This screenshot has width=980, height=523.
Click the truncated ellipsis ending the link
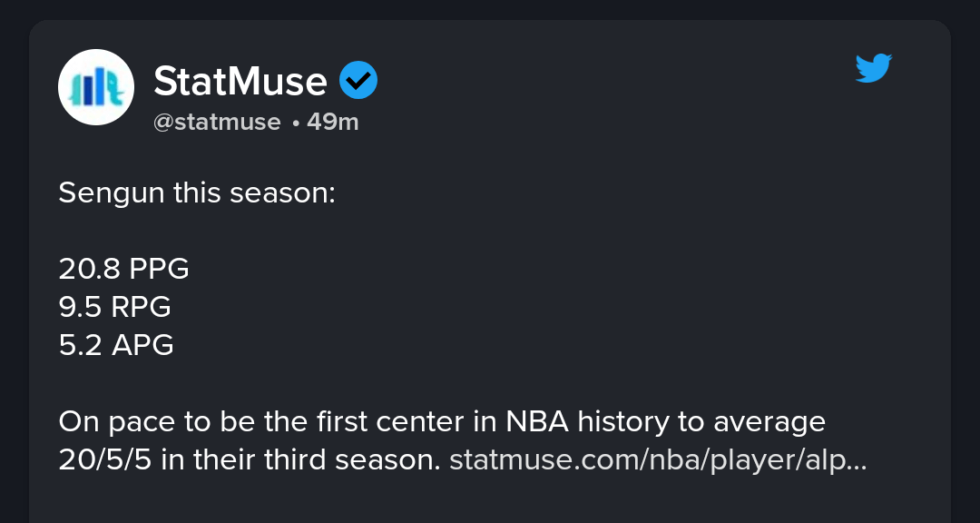point(857,460)
